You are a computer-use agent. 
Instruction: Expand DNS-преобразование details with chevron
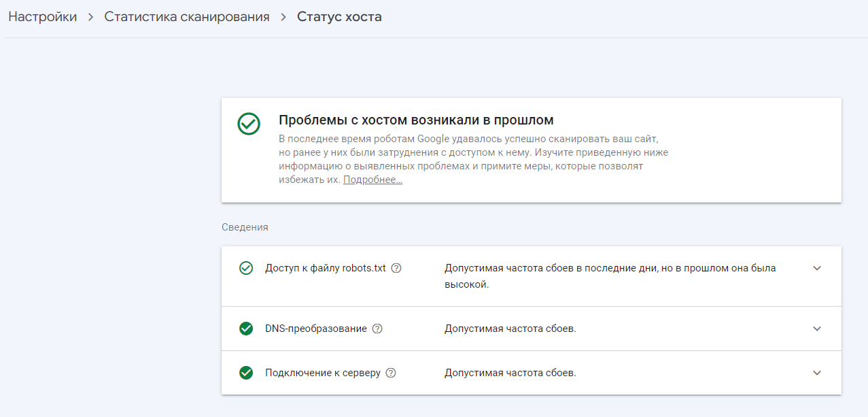tap(817, 329)
